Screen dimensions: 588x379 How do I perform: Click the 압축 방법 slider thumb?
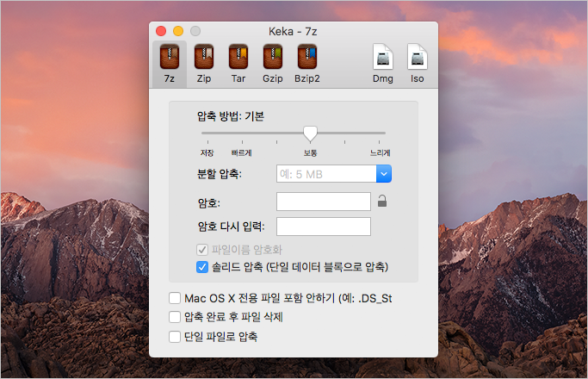pyautogui.click(x=310, y=134)
